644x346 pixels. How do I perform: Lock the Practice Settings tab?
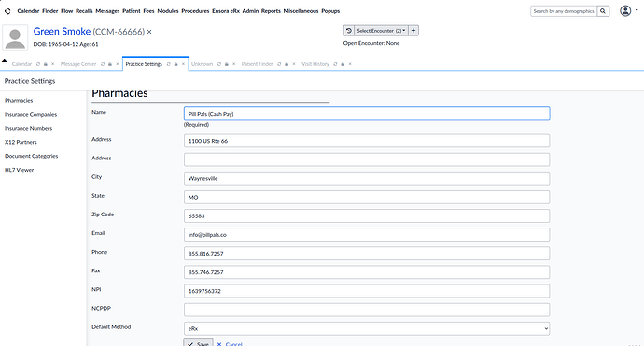(175, 64)
